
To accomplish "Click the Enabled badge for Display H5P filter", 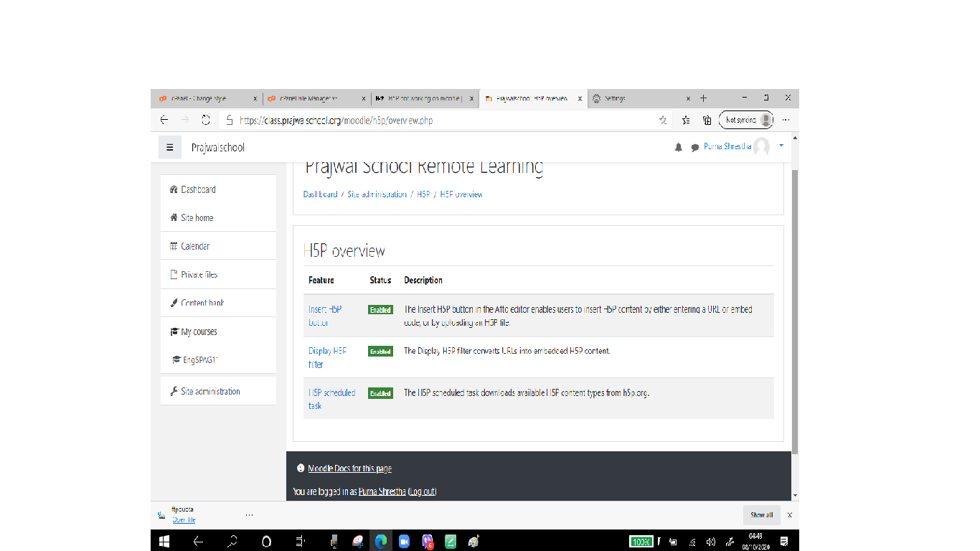I will pyautogui.click(x=380, y=352).
